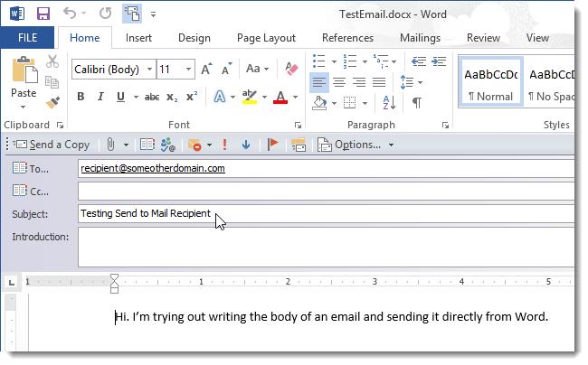Screen dimensions: 588x365
Task: Open the Review tab
Action: tap(483, 38)
